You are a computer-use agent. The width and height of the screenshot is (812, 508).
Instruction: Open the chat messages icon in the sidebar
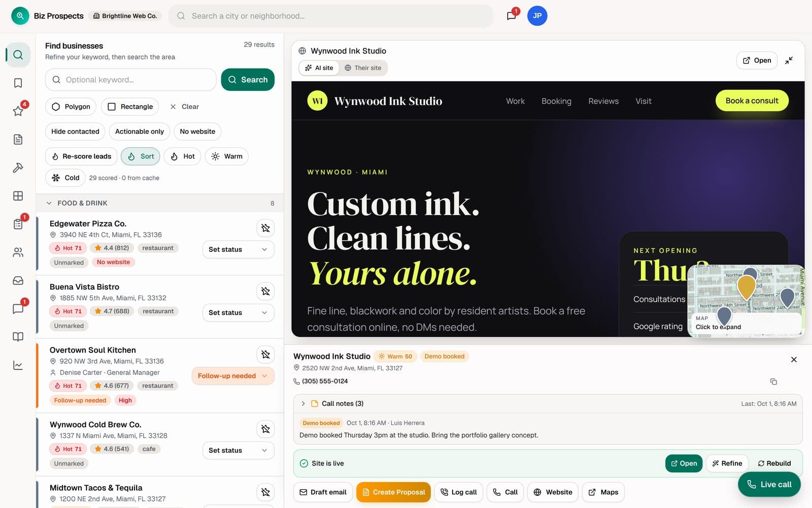click(x=18, y=308)
